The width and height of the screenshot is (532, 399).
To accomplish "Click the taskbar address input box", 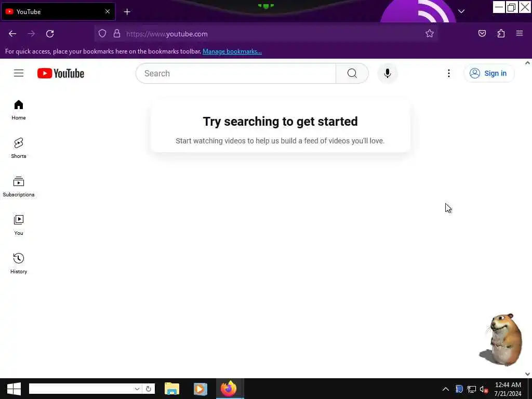I will click(x=81, y=389).
